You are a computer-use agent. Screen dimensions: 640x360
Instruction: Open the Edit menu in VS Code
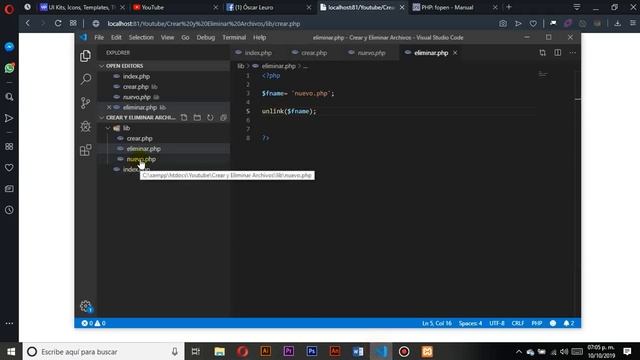click(x=116, y=37)
